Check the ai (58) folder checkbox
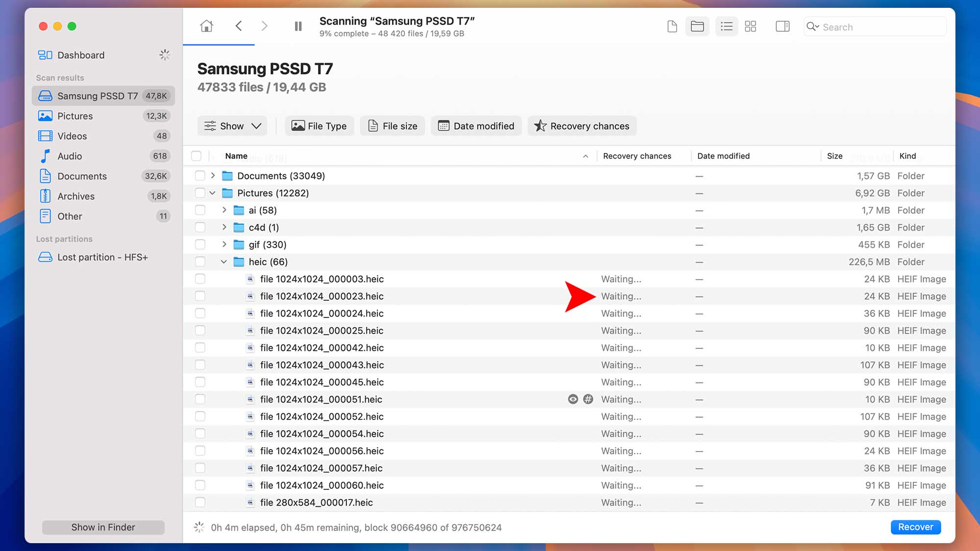The image size is (980, 551). coord(200,210)
